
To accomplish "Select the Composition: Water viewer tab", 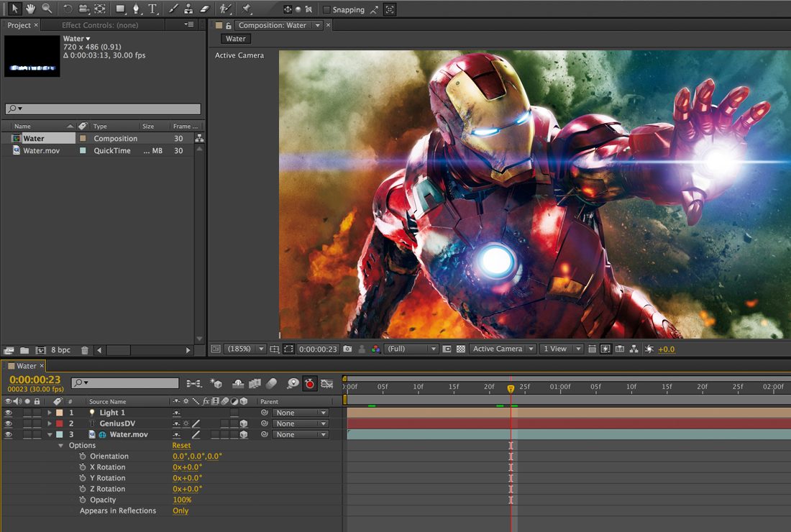I will [272, 25].
